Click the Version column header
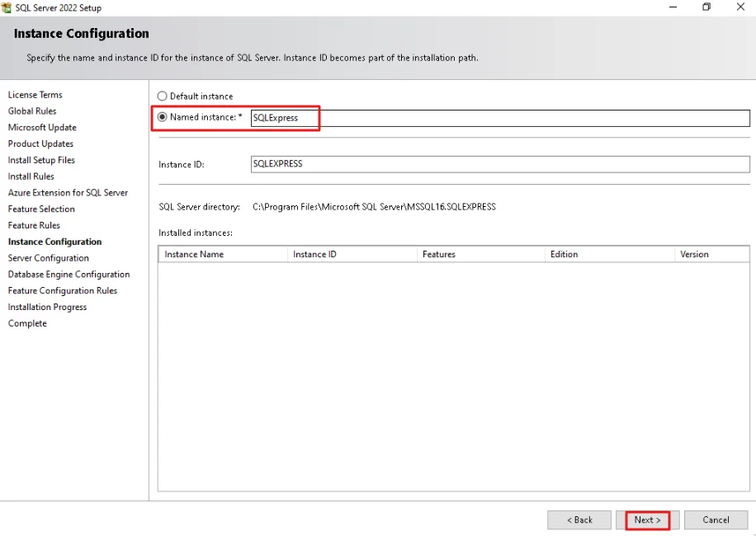Image resolution: width=756 pixels, height=536 pixels. coord(712,254)
